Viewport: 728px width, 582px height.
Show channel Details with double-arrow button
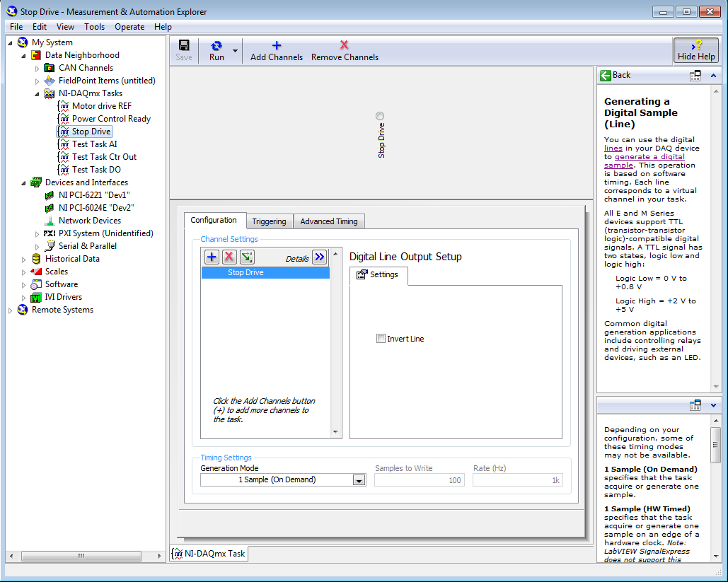320,257
